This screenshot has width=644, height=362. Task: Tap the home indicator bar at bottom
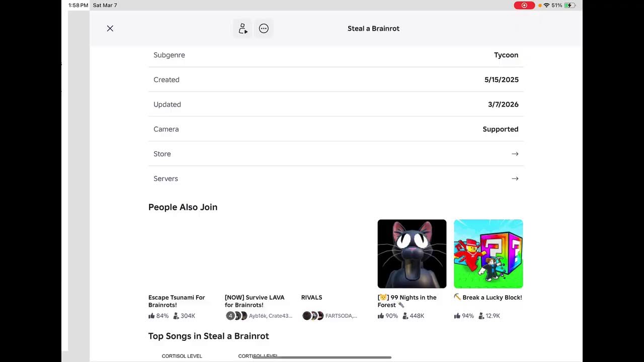(x=322, y=357)
